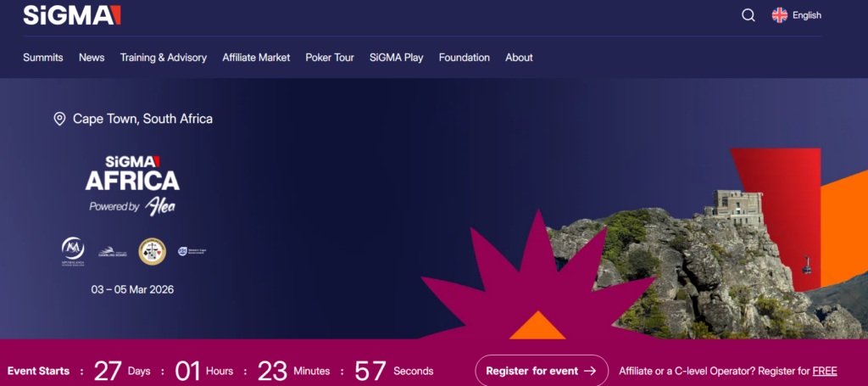Click the Alea sponsor logo
Viewport: 868px width, 386px height.
[x=160, y=206]
